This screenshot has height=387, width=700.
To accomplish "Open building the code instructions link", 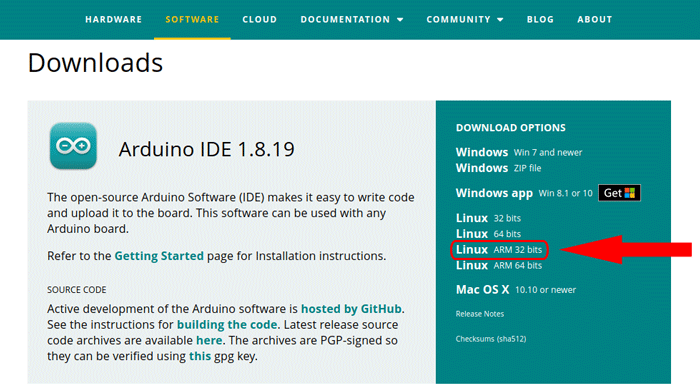I will pyautogui.click(x=227, y=325).
